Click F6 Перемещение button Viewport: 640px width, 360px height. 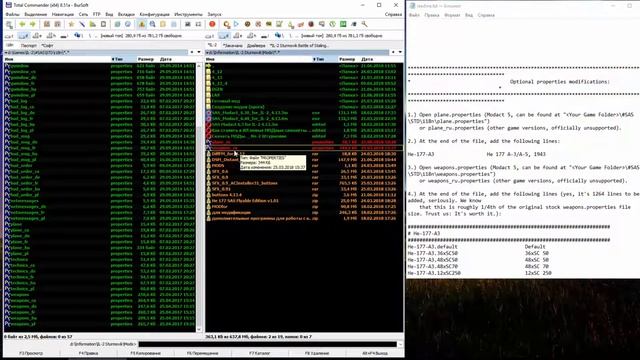tap(202, 353)
